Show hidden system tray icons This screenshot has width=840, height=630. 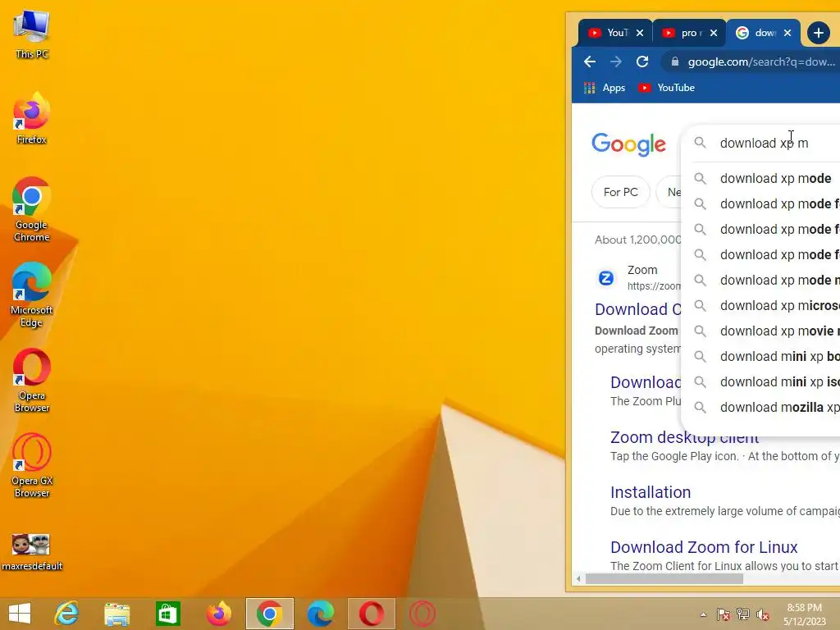click(703, 614)
